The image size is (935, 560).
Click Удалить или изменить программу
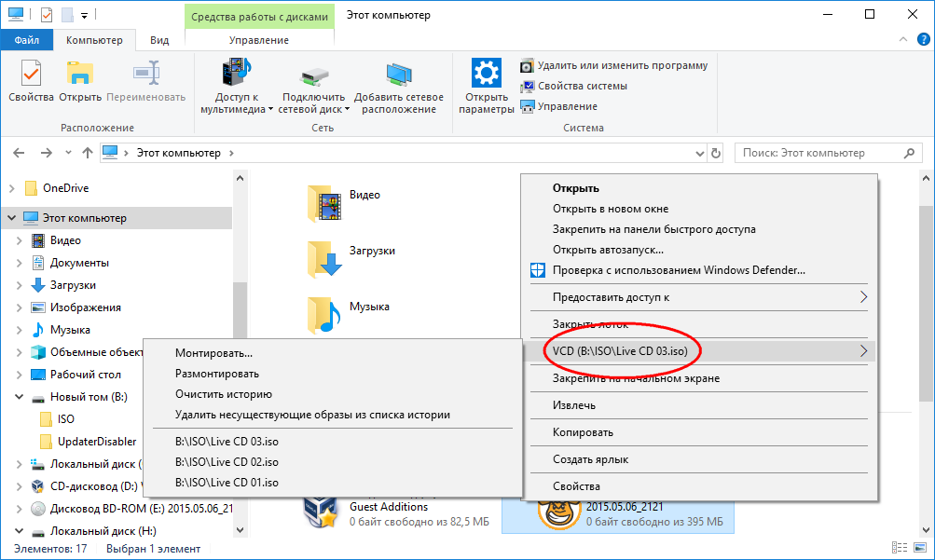click(614, 65)
